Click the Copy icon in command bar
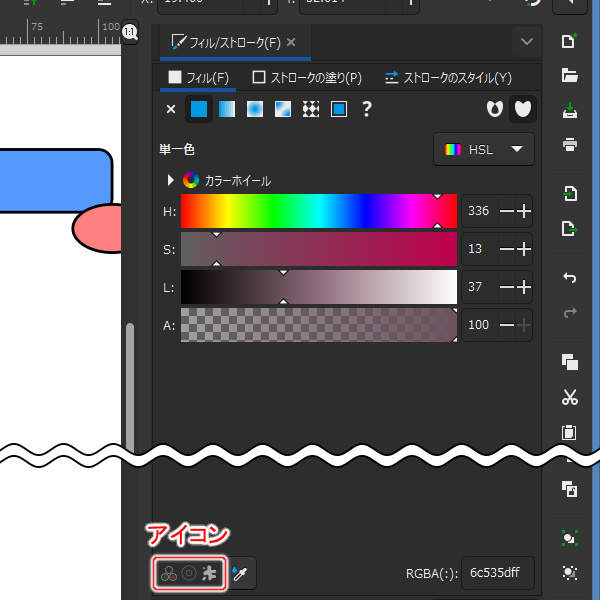Image resolution: width=600 pixels, height=600 pixels. (x=570, y=362)
